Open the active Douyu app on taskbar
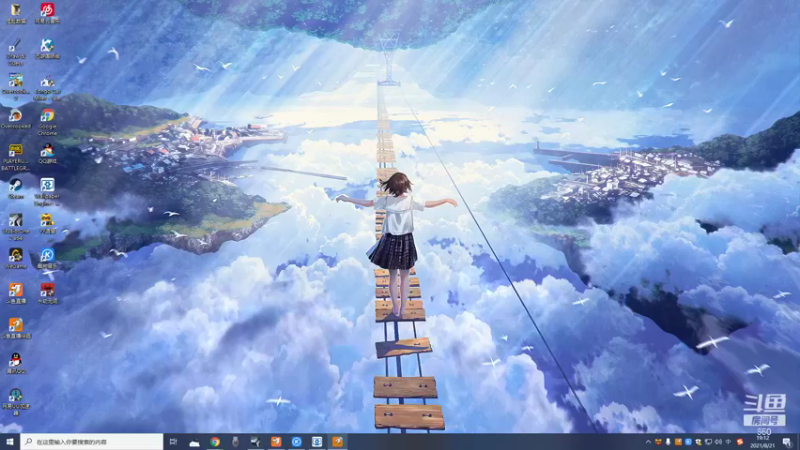 tap(338, 442)
